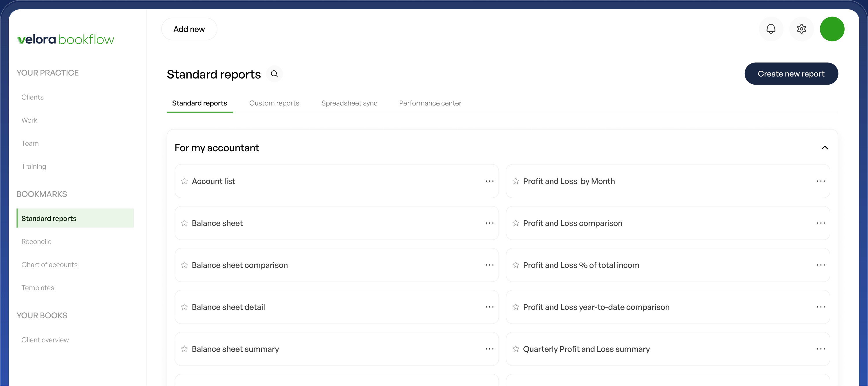Star the Profit and Loss comparison report
The image size is (868, 386).
[x=516, y=223]
